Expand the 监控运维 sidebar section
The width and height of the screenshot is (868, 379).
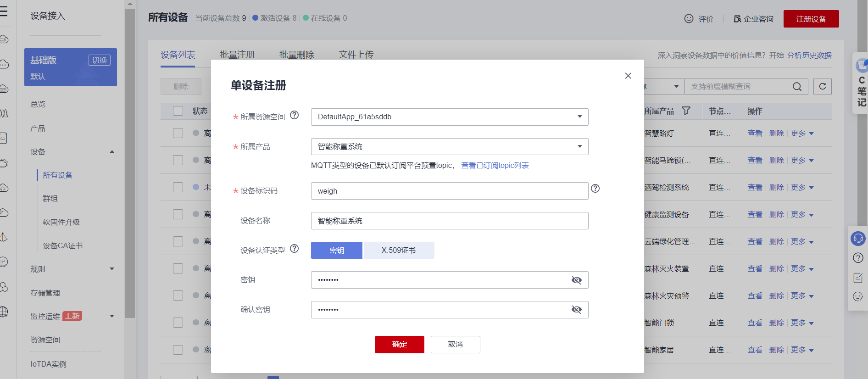(x=112, y=316)
